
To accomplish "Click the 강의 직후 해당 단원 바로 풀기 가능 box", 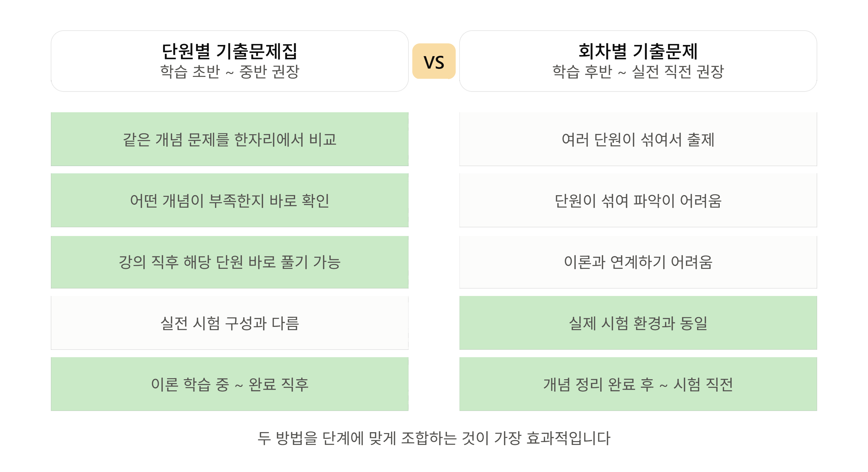I will pos(229,262).
